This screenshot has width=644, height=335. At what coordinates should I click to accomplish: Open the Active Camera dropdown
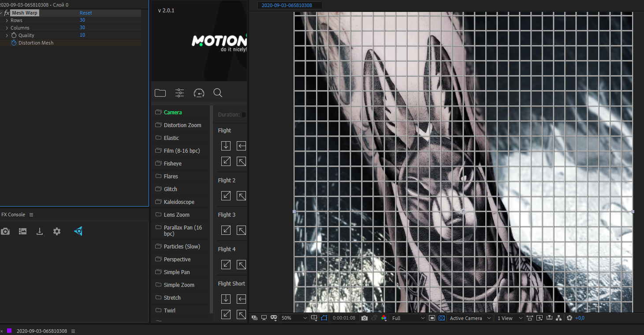pos(470,318)
